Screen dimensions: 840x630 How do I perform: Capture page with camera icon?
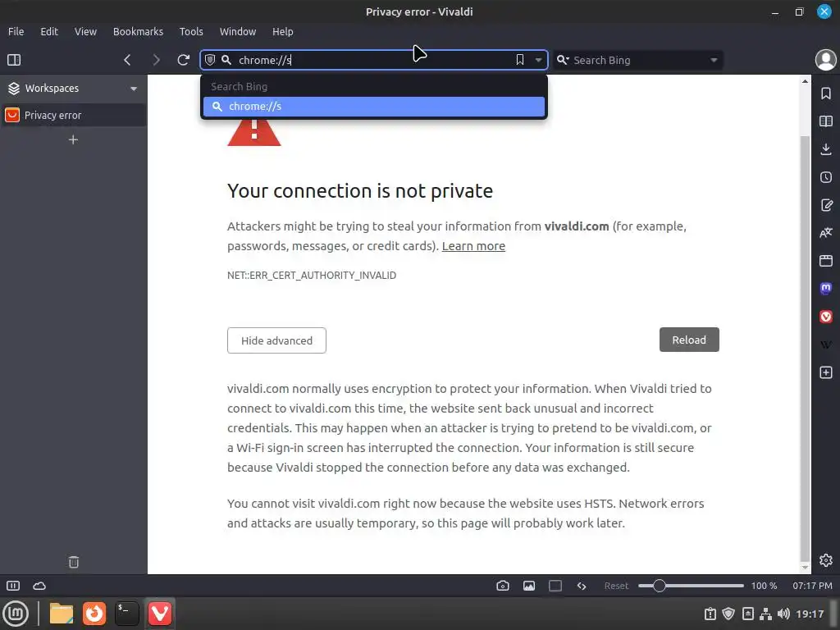pyautogui.click(x=503, y=586)
